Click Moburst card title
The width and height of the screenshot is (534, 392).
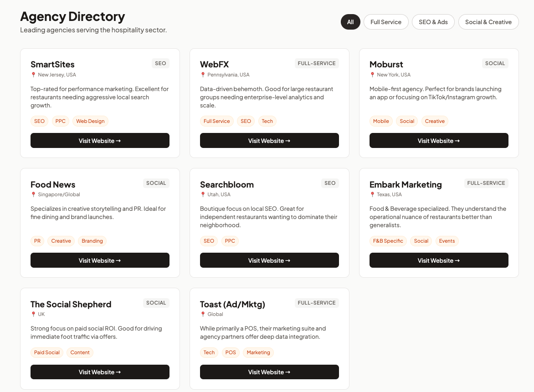tap(386, 64)
